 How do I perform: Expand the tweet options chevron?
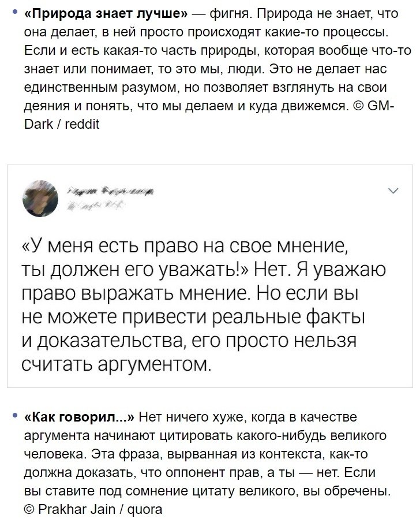click(x=394, y=191)
